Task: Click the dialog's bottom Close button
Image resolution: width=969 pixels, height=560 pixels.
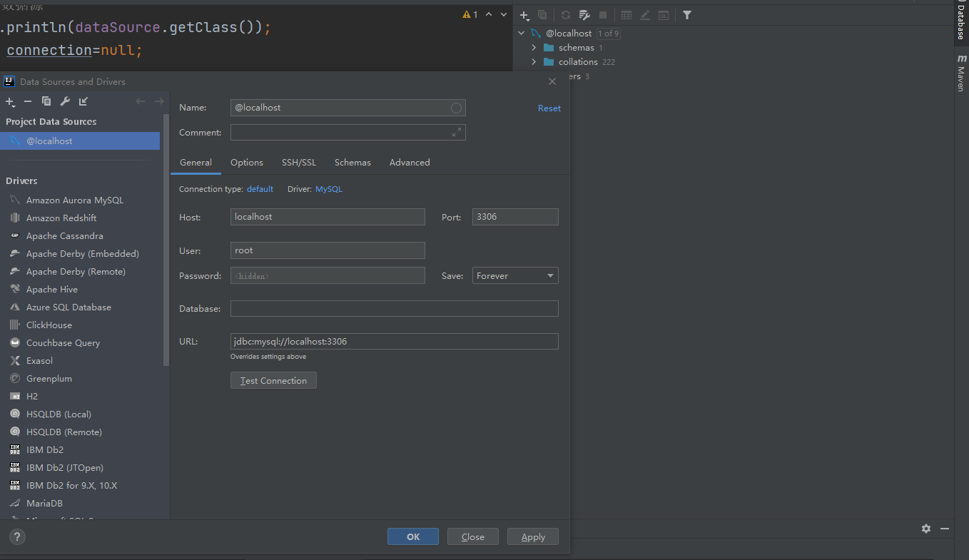Action: click(473, 537)
